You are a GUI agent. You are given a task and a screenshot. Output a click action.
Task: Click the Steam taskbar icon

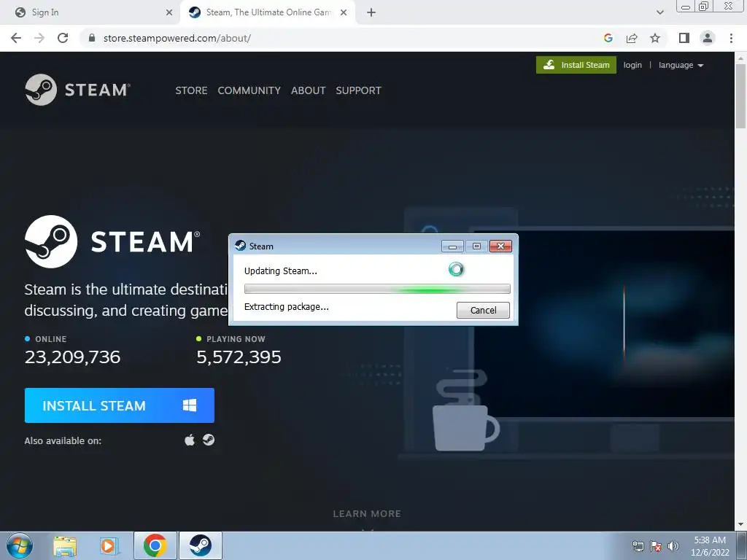200,545
